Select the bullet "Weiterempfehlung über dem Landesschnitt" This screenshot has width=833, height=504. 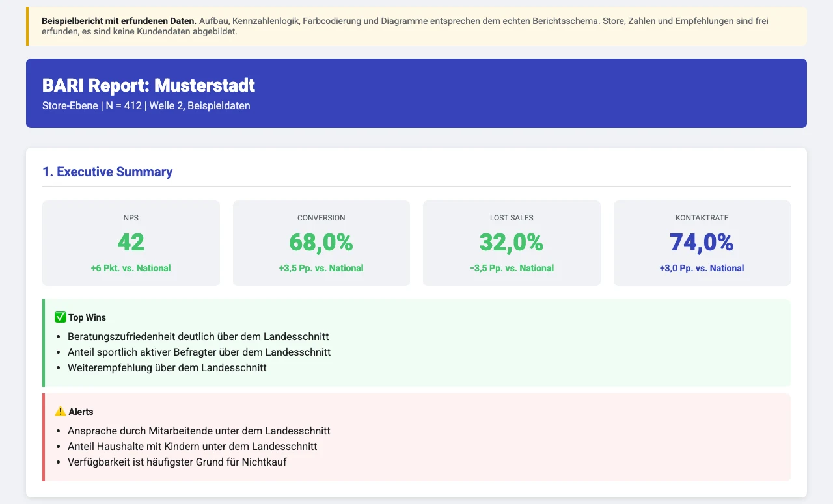point(167,367)
